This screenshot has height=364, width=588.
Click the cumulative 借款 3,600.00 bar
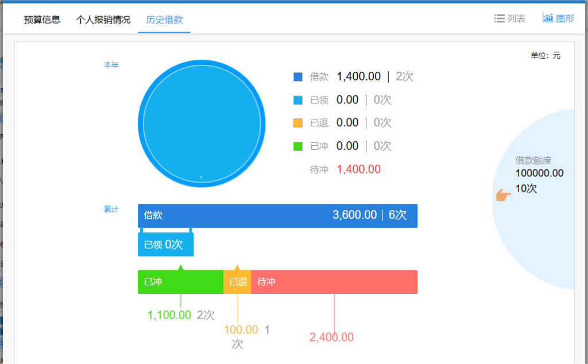tap(277, 215)
